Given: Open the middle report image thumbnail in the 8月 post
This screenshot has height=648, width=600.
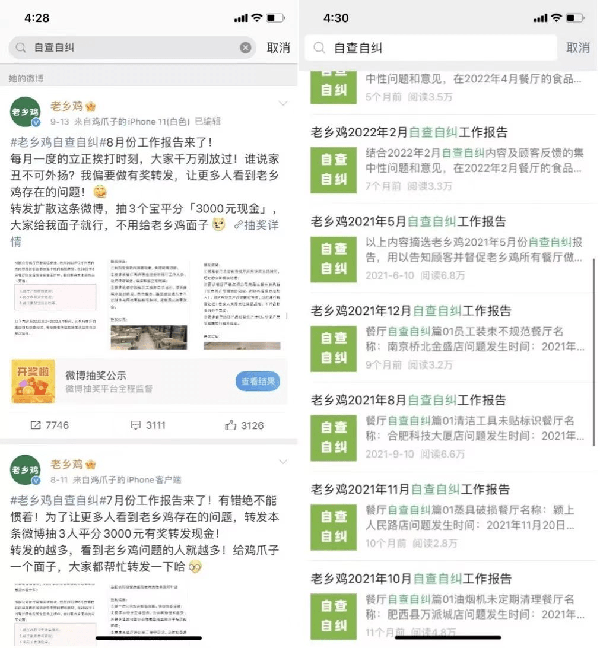Looking at the screenshot, I should coord(149,305).
